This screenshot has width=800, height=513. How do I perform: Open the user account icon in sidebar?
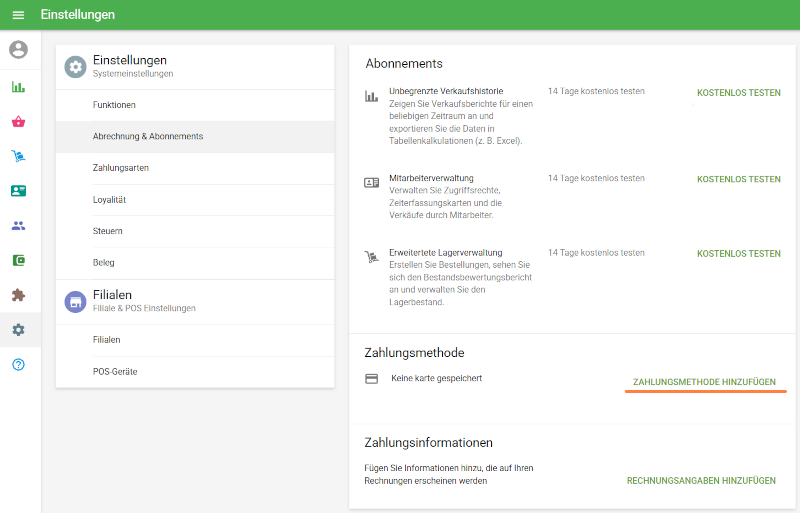[18, 50]
